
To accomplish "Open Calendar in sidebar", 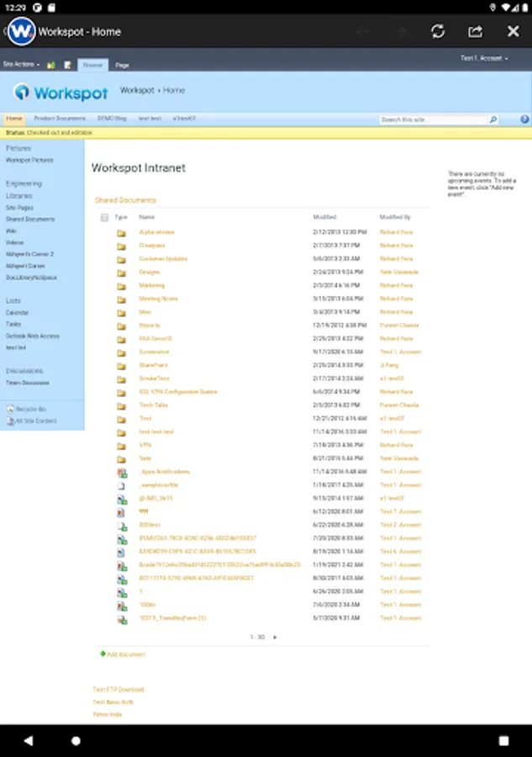I will (17, 312).
